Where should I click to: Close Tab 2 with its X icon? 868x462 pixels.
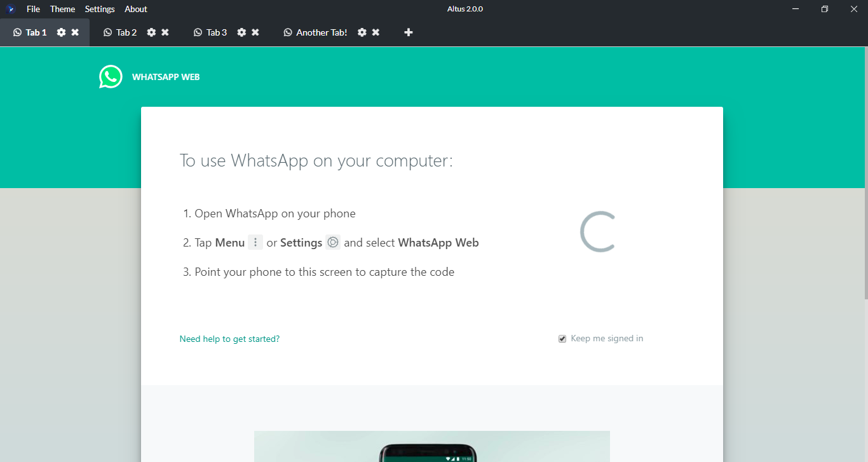[x=165, y=32]
